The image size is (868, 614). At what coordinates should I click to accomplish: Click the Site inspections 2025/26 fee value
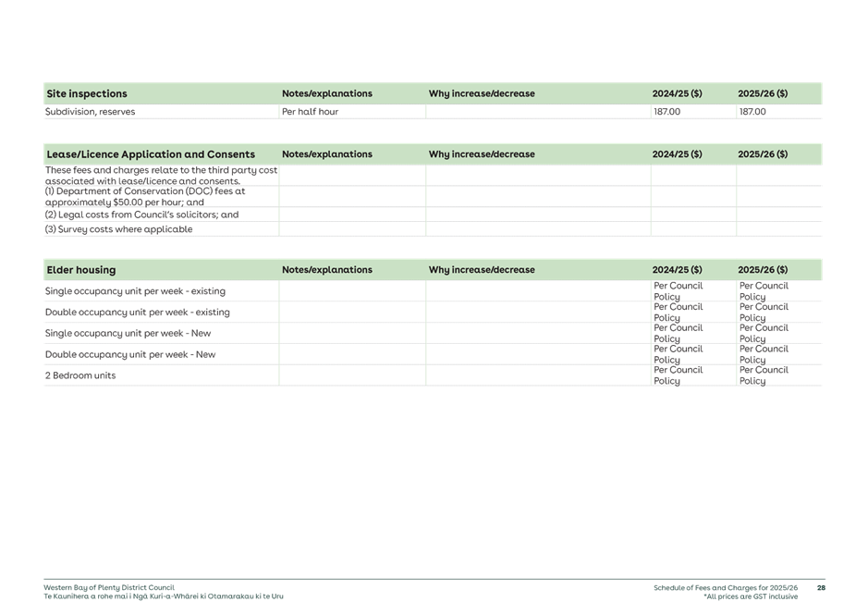pyautogui.click(x=752, y=112)
